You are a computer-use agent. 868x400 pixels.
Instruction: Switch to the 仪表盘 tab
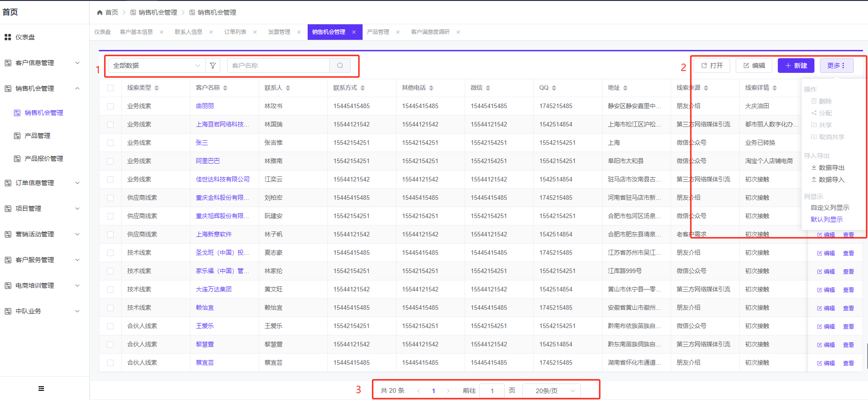tap(103, 32)
